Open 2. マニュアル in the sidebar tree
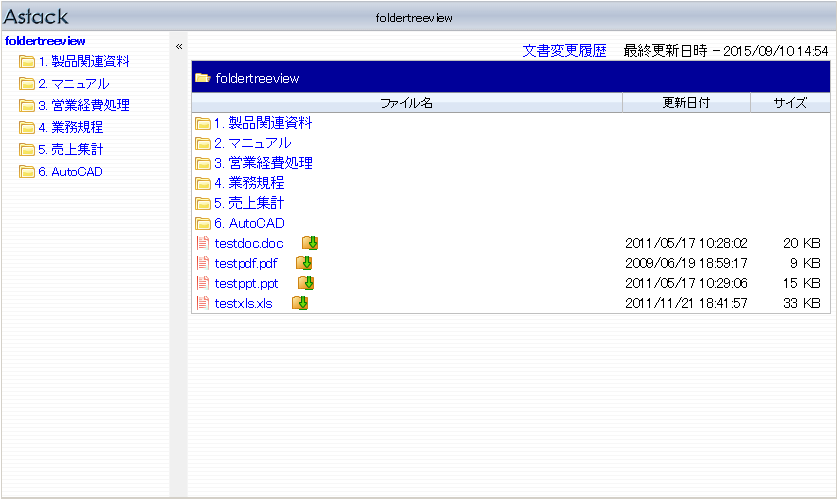 (74, 84)
